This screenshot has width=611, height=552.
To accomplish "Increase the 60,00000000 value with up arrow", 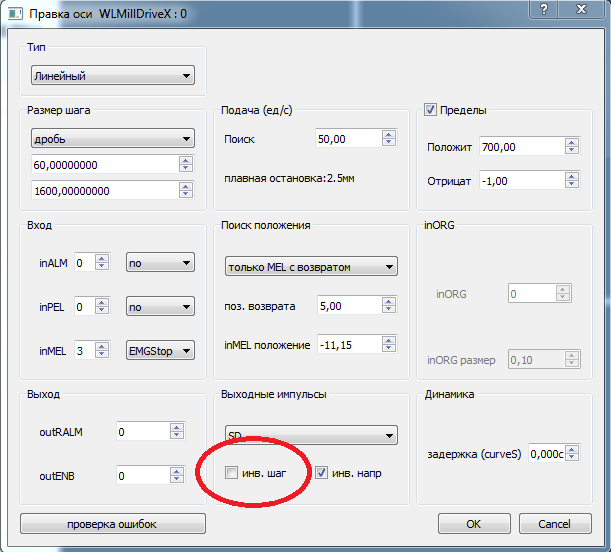I will (x=186, y=160).
